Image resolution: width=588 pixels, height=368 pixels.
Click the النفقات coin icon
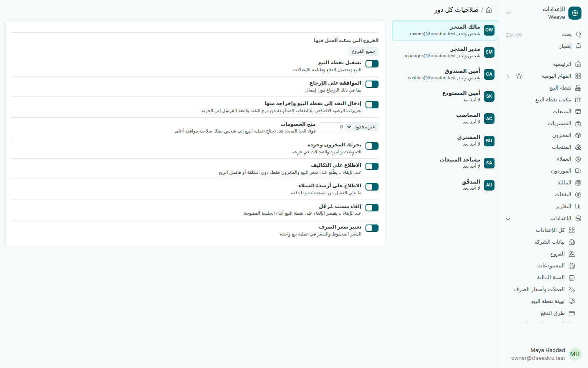point(578,195)
